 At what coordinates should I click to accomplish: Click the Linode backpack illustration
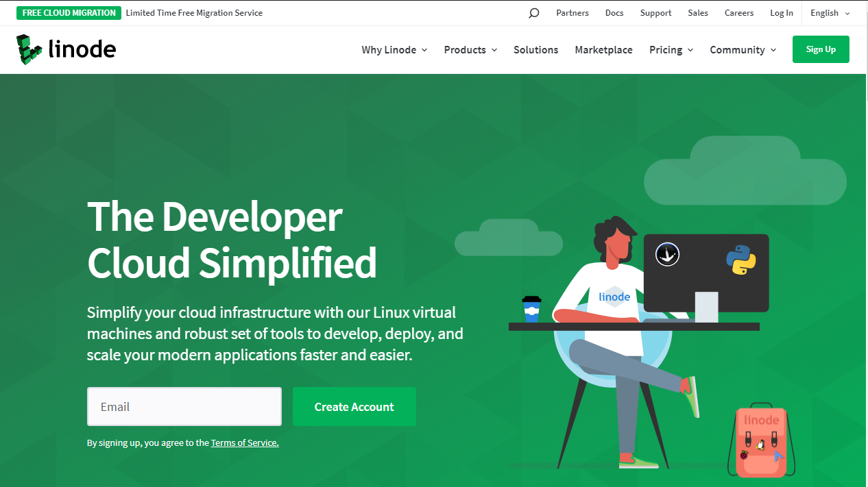point(761,440)
